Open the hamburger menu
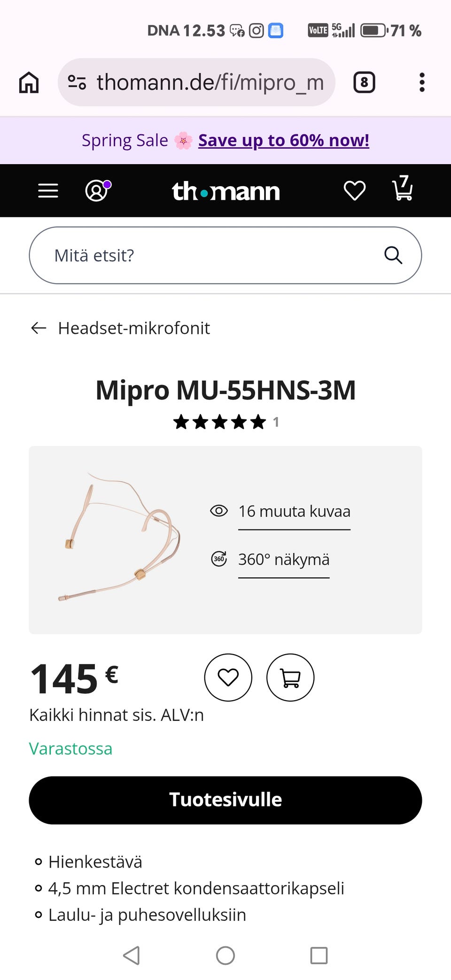The height and width of the screenshot is (980, 451). (48, 191)
